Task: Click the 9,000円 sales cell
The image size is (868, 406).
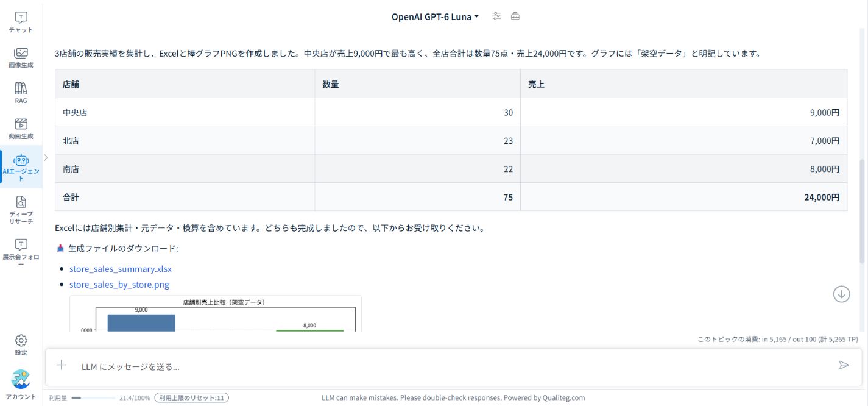Action: coord(683,112)
